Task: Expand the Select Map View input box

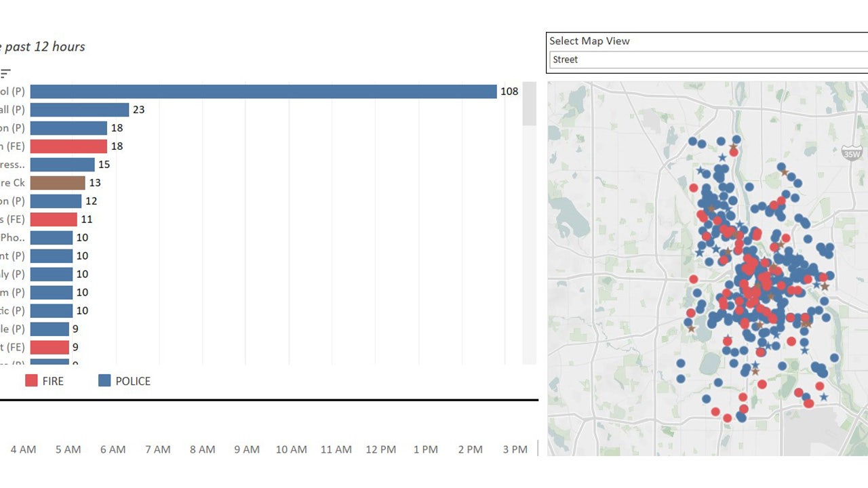Action: click(705, 60)
